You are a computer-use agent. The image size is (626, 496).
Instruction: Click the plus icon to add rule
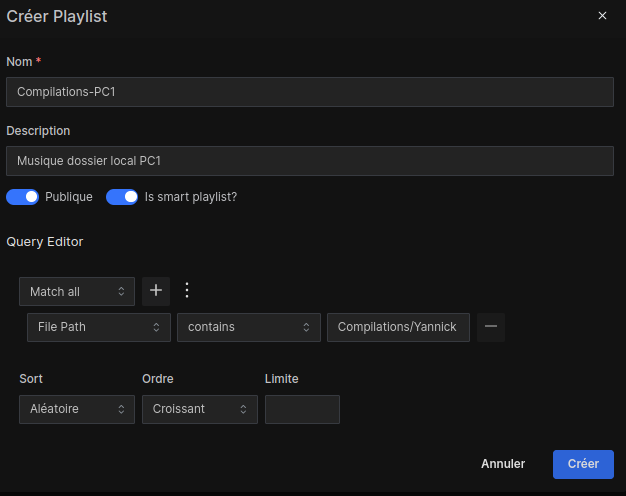155,291
